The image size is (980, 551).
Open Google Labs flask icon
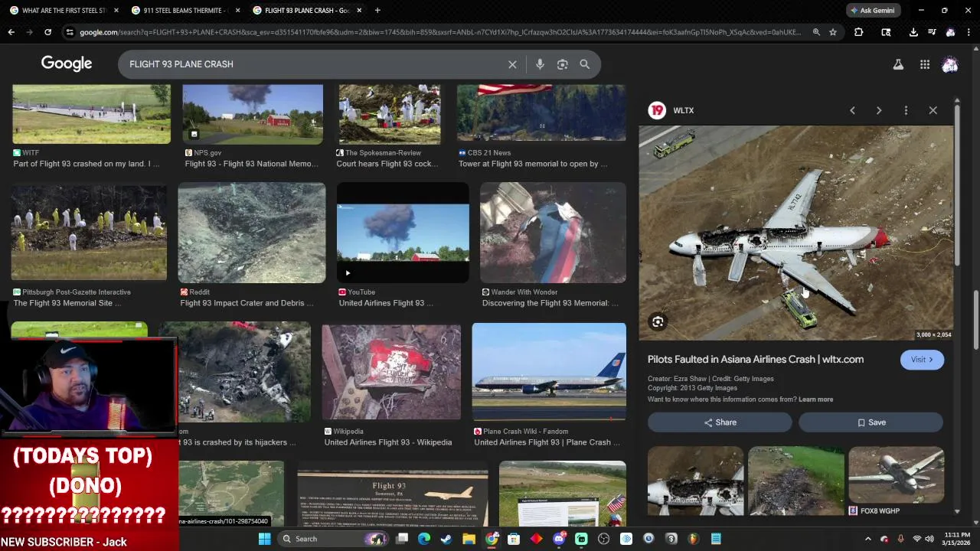pos(898,65)
